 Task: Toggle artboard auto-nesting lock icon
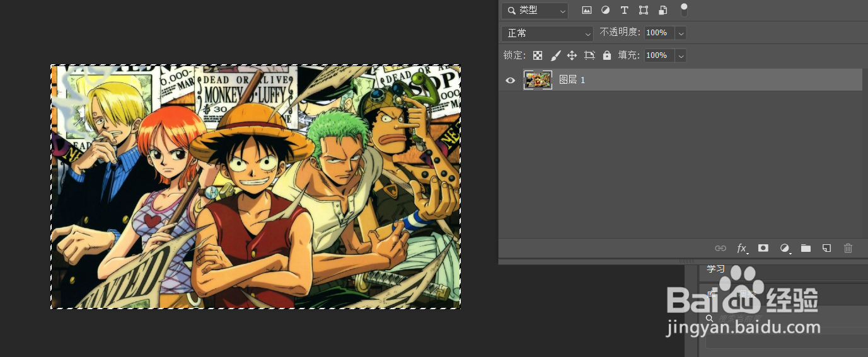[x=589, y=55]
